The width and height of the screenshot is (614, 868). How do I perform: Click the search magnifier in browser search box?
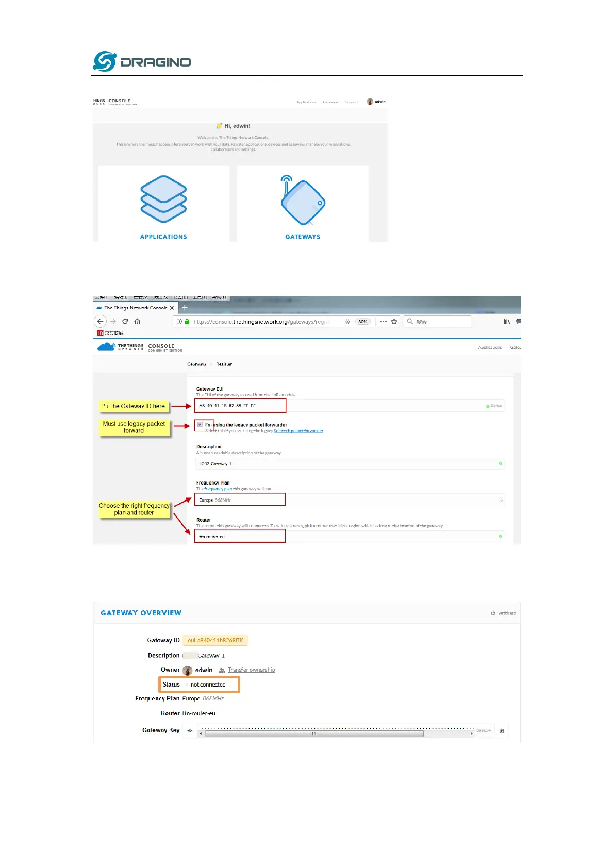(x=410, y=321)
